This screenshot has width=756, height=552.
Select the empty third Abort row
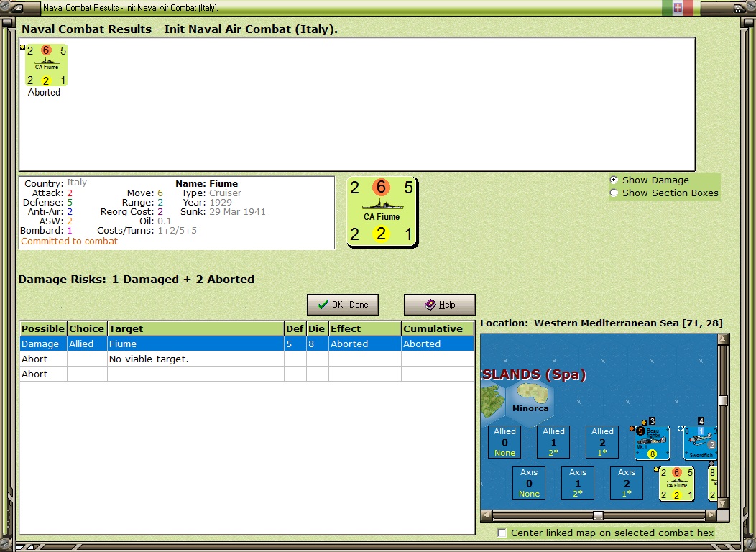tap(247, 374)
